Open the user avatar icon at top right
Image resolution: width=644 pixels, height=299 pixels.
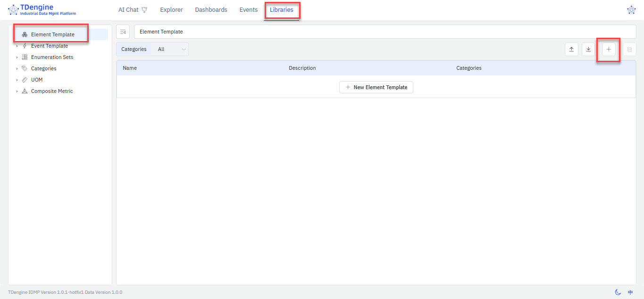631,10
